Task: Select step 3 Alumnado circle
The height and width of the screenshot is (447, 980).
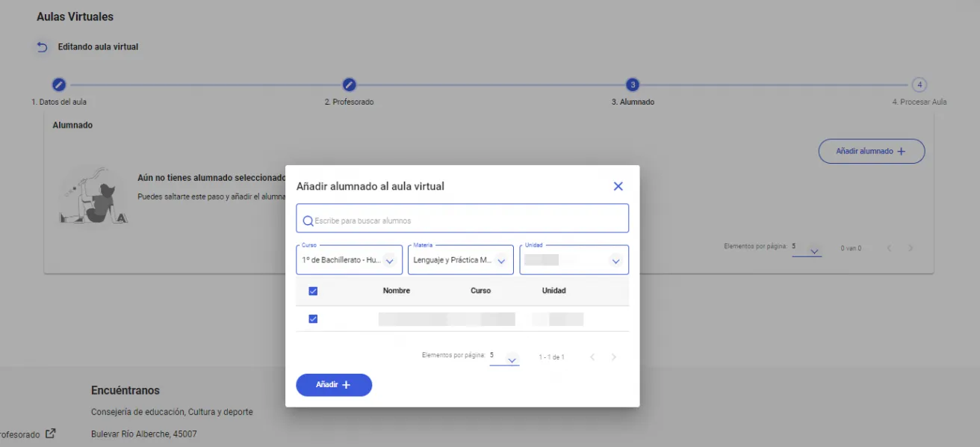Action: click(x=633, y=84)
